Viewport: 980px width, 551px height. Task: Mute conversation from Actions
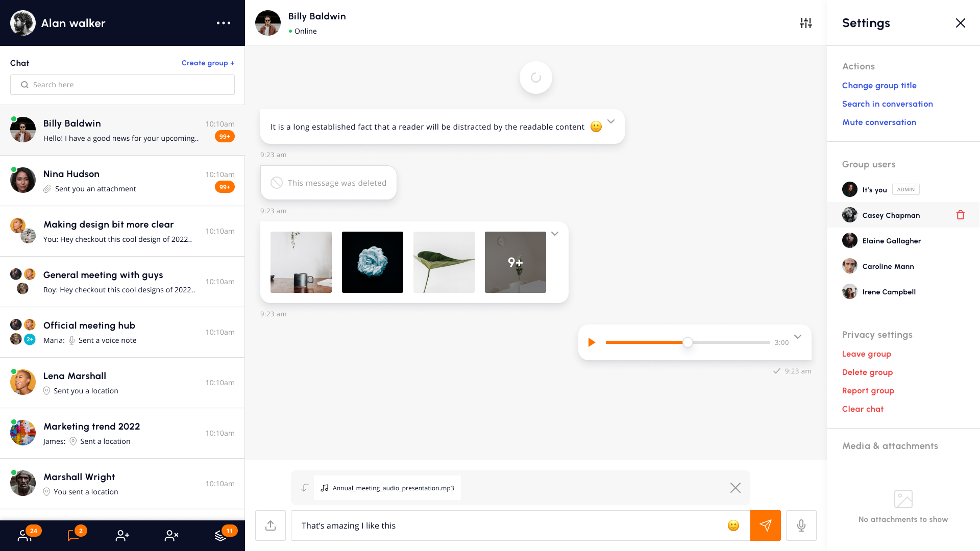tap(879, 122)
